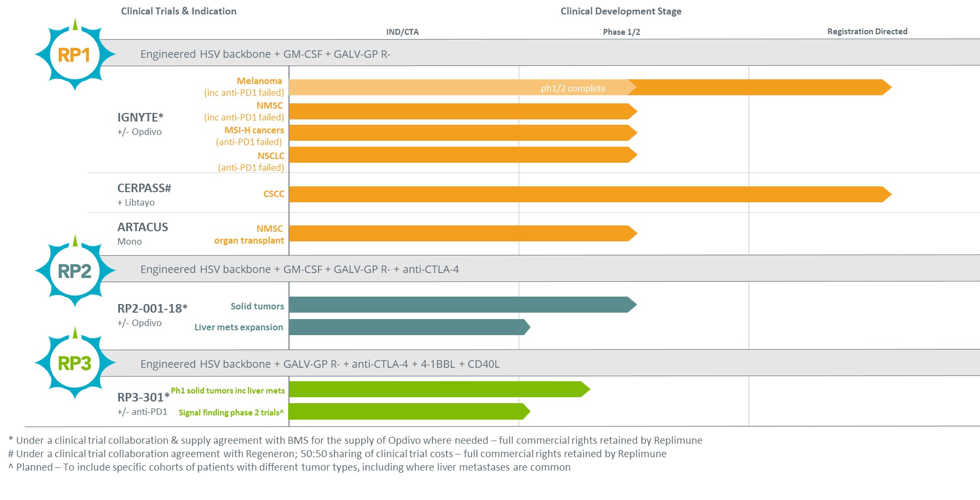Click the RP2 starburst badge
This screenshot has height=500, width=980.
pos(74,271)
